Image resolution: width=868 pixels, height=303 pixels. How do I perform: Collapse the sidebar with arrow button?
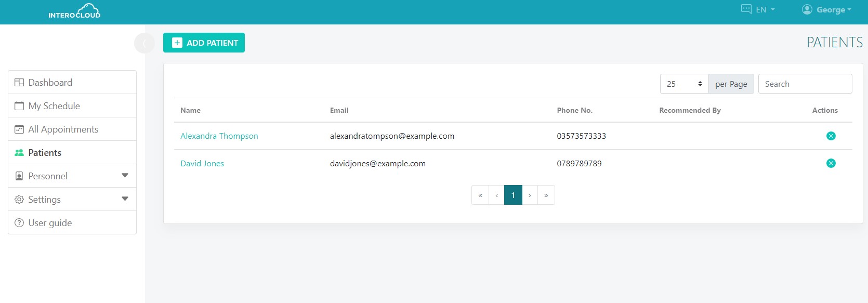(x=144, y=43)
